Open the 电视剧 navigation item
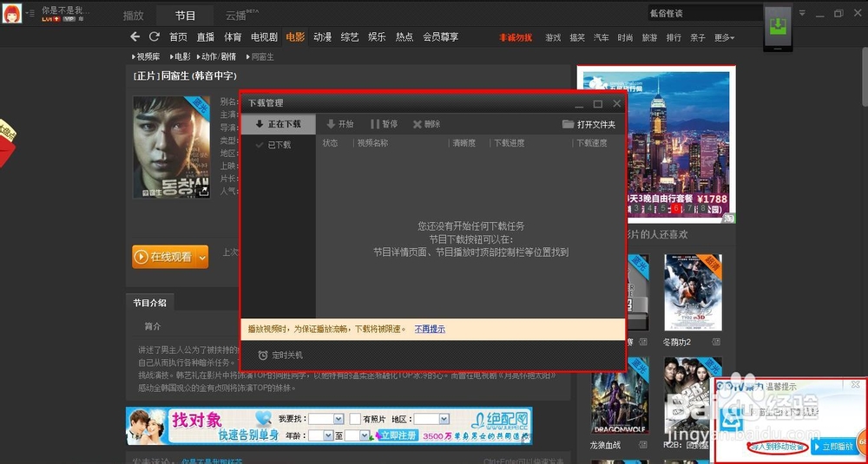The width and height of the screenshot is (868, 464). [x=264, y=37]
